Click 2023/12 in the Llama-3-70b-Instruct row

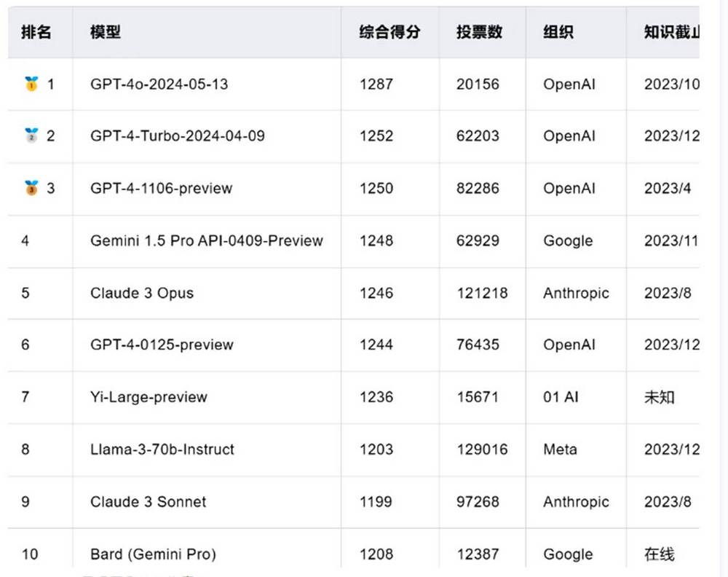tap(671, 450)
